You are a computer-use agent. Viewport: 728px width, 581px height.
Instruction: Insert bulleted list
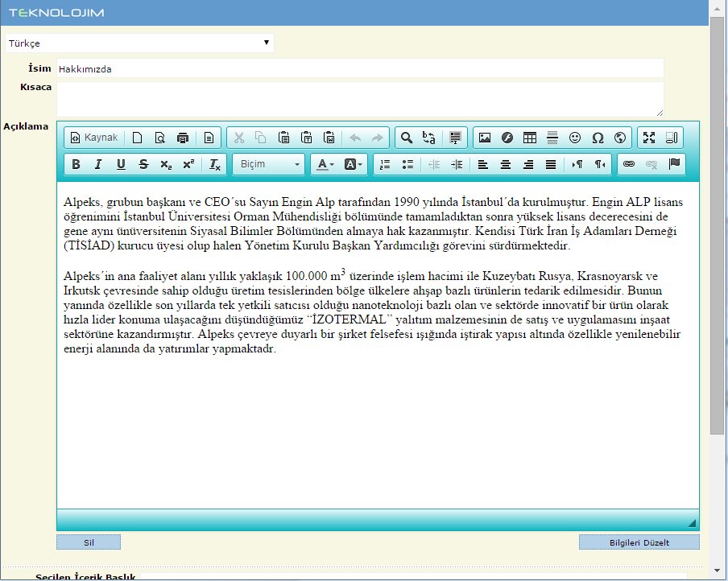407,164
